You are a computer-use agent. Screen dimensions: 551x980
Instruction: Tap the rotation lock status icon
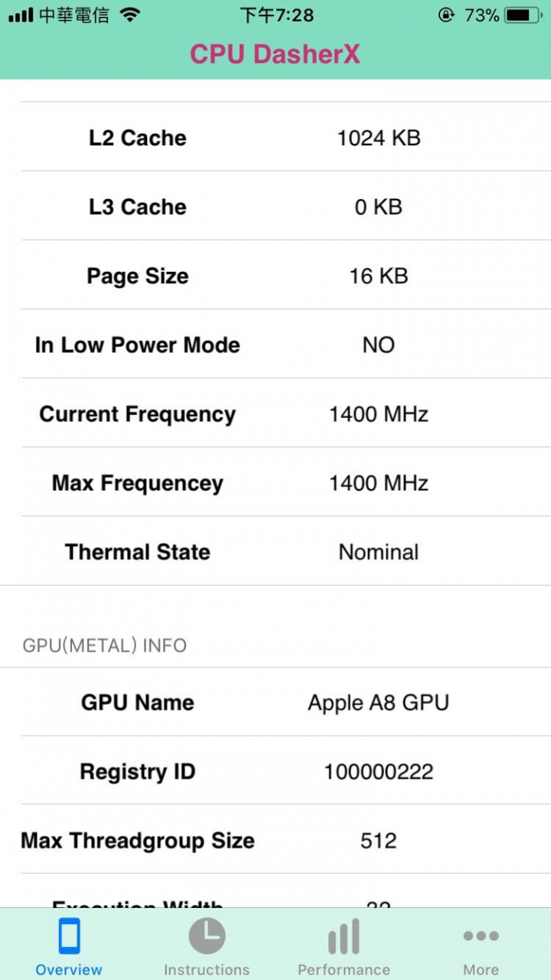point(446,15)
